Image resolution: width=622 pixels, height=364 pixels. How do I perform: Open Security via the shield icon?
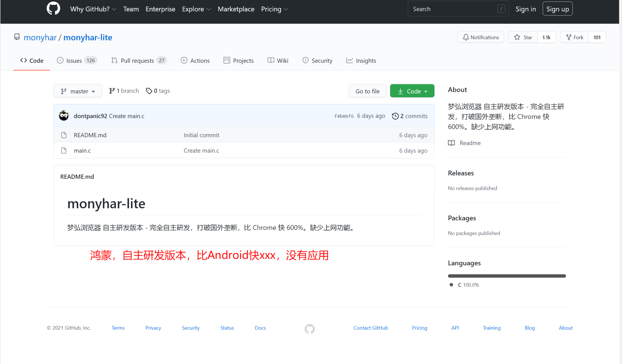point(305,60)
